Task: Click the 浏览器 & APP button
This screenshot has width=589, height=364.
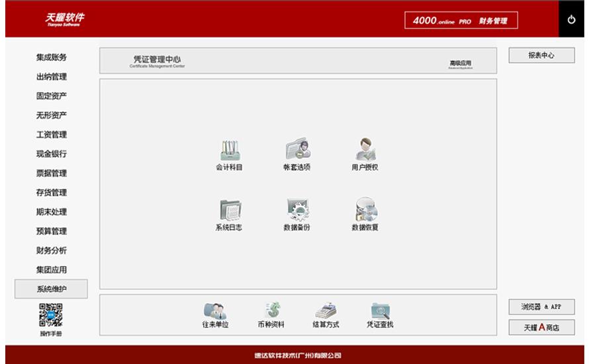Action: pos(541,307)
